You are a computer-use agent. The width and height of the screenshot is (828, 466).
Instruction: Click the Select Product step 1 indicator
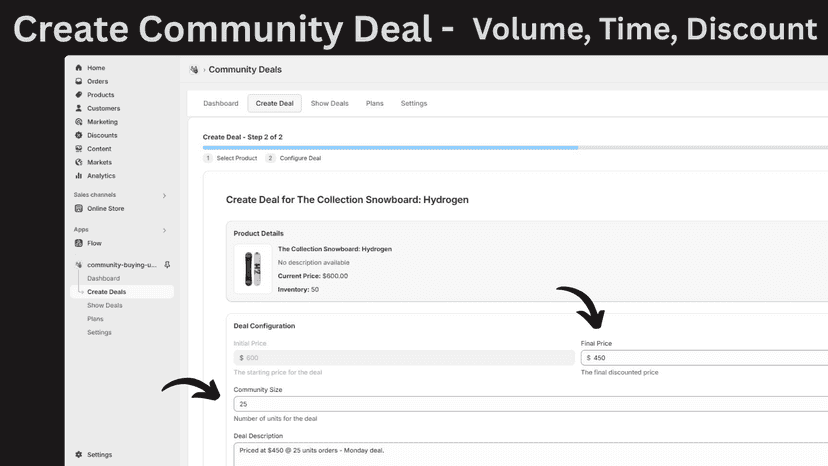[x=231, y=158]
